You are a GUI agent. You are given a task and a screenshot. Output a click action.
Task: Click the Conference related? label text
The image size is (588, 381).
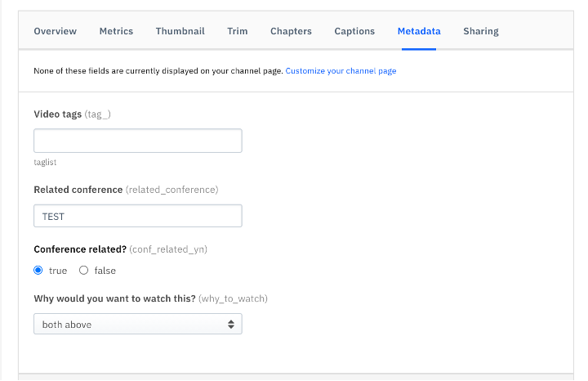point(80,249)
